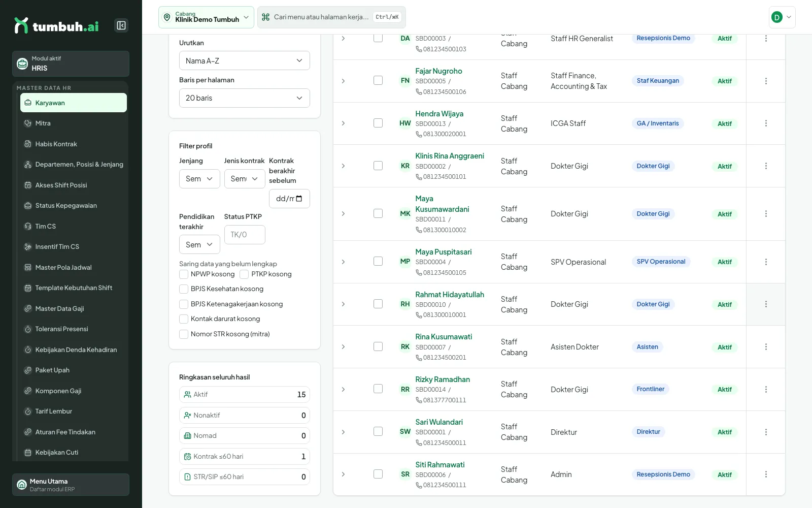Click phone number 081300020001
Image resolution: width=812 pixels, height=508 pixels.
click(444, 134)
